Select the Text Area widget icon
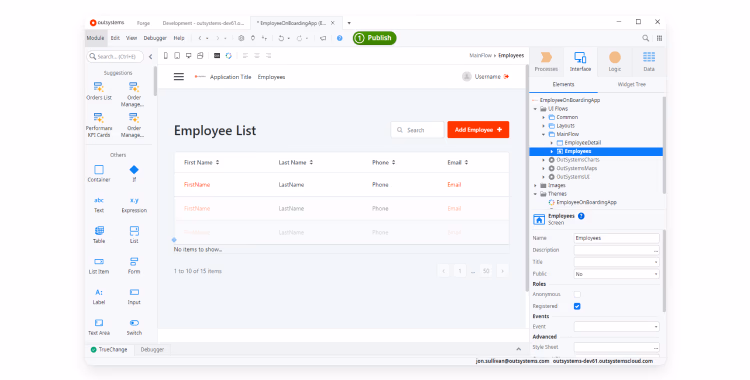Image resolution: width=750 pixels, height=380 pixels. 99,323
